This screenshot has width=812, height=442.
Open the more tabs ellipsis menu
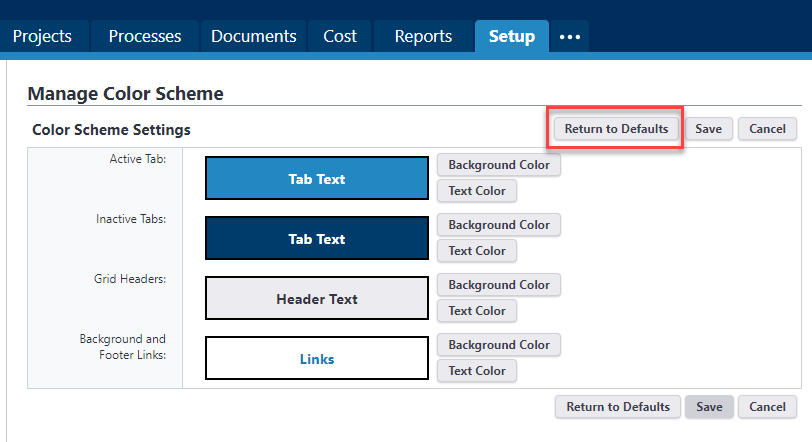[569, 36]
